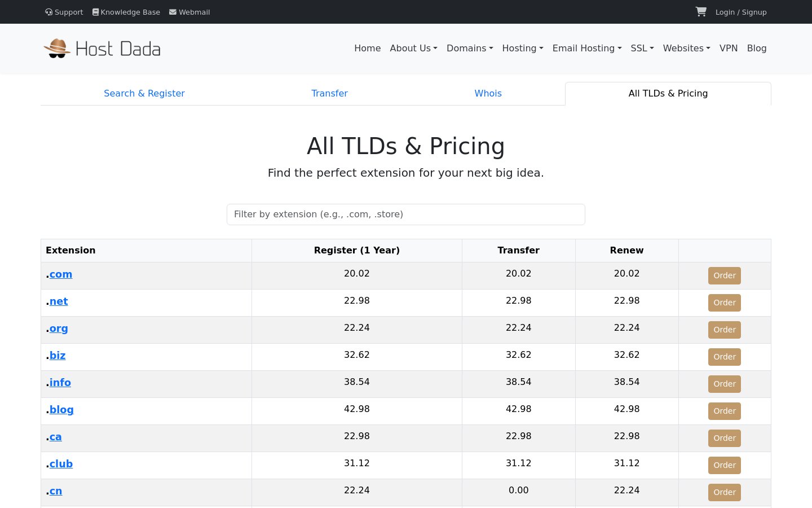Order the .blog domain

tap(725, 411)
